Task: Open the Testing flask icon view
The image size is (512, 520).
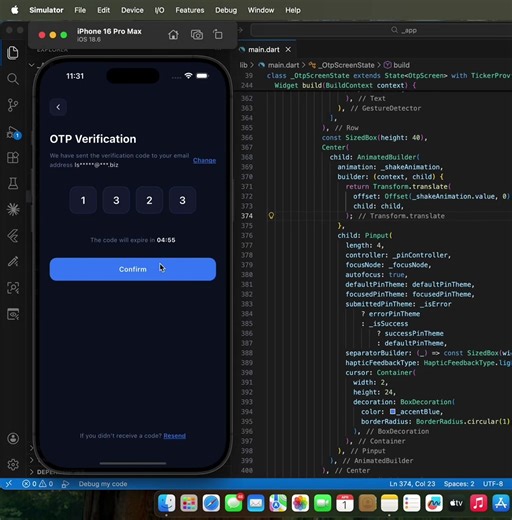Action: pos(13,183)
